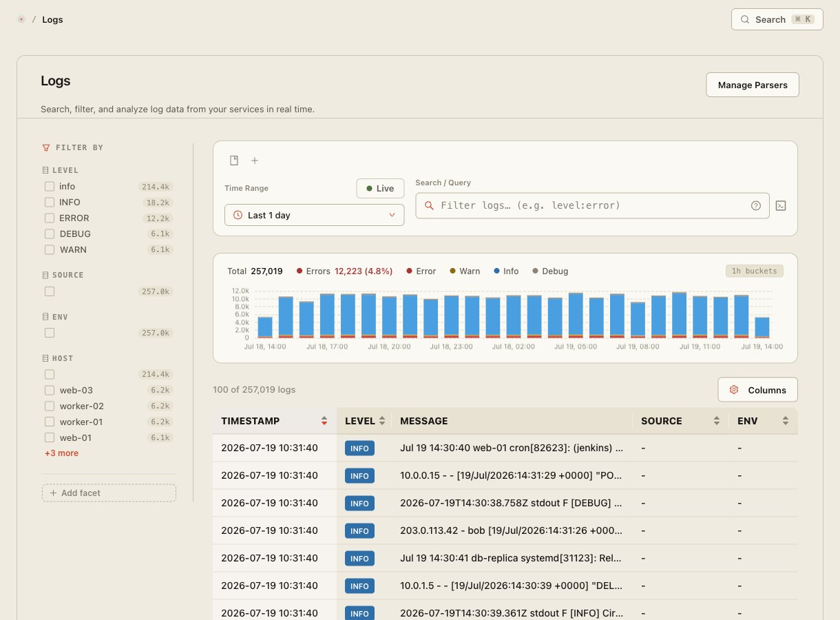Toggle the Info series legend dot
The image size is (840, 620).
[x=496, y=271]
